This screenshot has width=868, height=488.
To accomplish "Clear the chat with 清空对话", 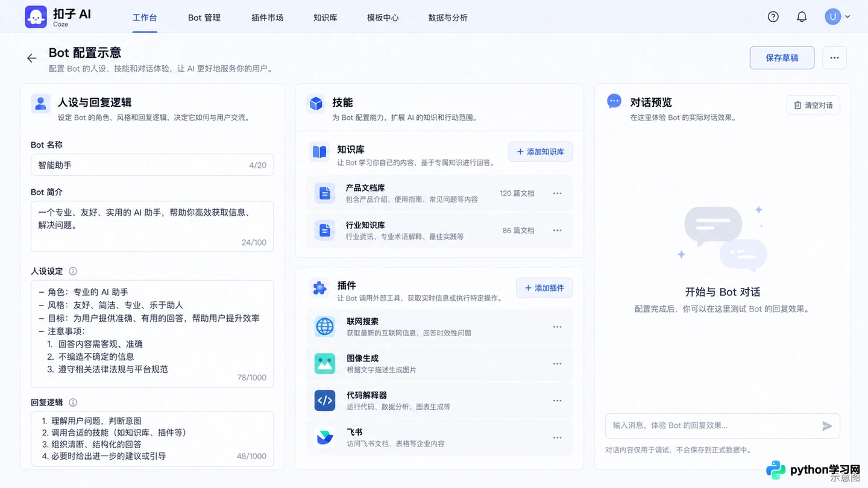I will (x=813, y=105).
